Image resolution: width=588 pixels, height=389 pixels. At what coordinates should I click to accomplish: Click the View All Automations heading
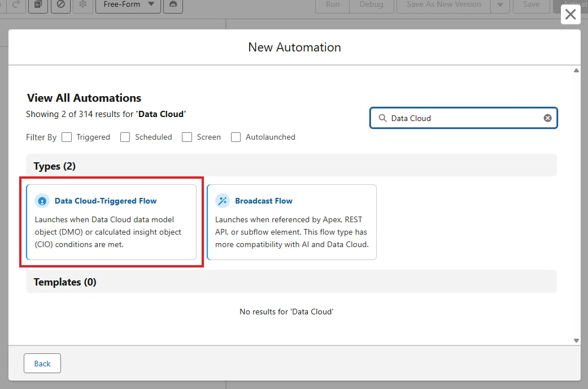click(84, 98)
